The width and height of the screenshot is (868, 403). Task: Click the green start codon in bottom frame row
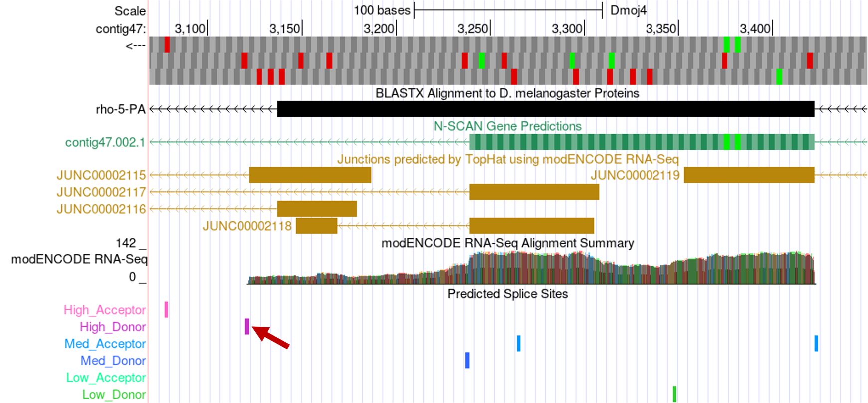pos(779,77)
